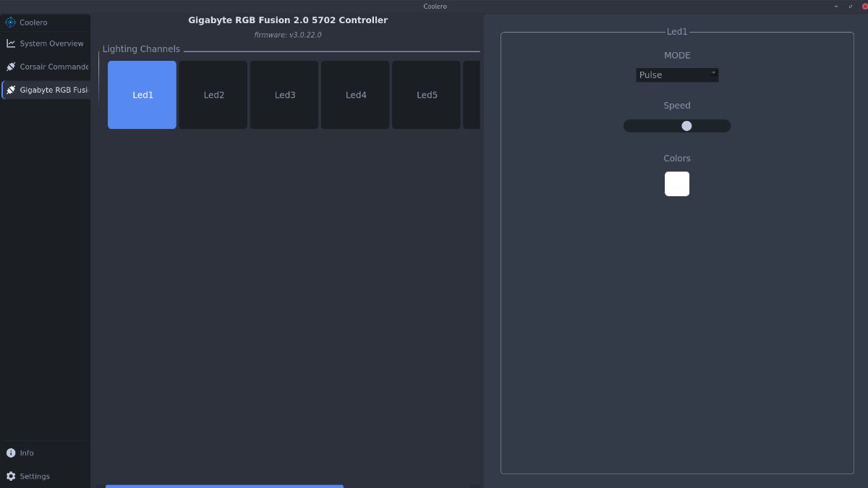Maximize the Coolero window

[x=851, y=6]
